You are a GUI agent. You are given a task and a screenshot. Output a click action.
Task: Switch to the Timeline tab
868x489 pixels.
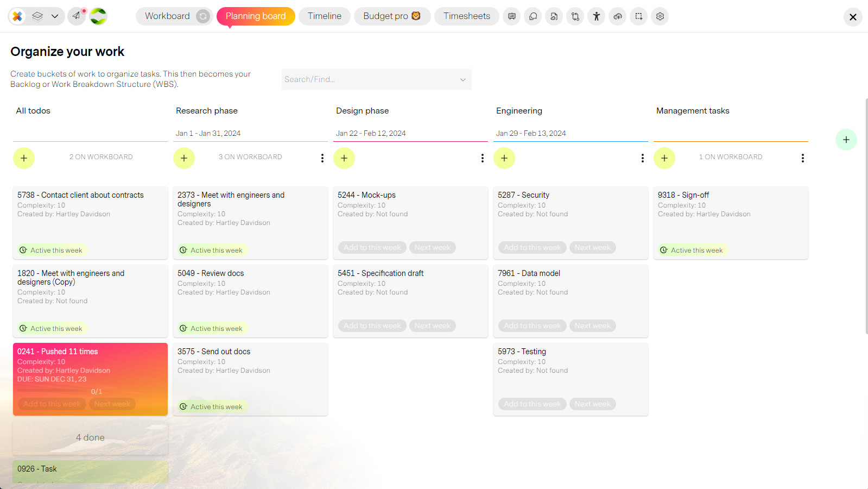[325, 16]
